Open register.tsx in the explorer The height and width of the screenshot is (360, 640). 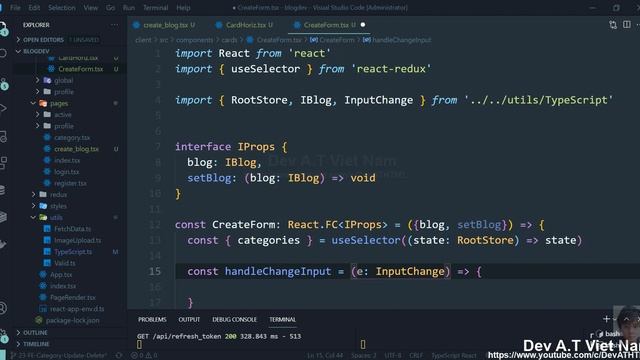70,183
